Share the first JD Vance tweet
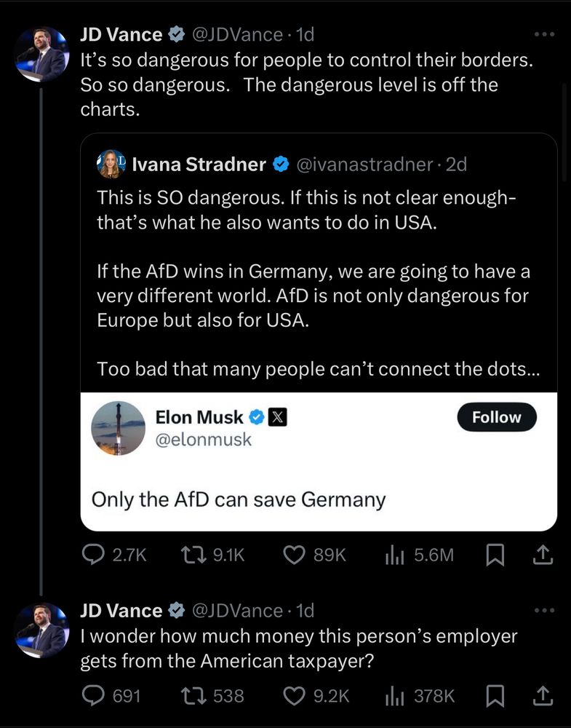 pyautogui.click(x=543, y=555)
